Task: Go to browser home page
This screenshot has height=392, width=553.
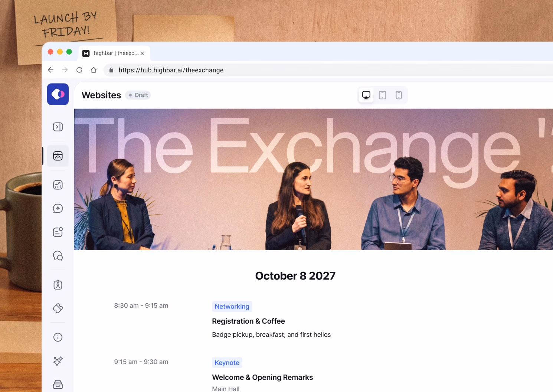Action: point(94,70)
